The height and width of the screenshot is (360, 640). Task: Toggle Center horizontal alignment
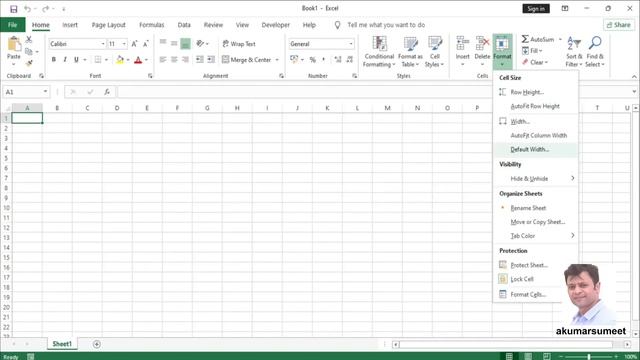(x=174, y=60)
